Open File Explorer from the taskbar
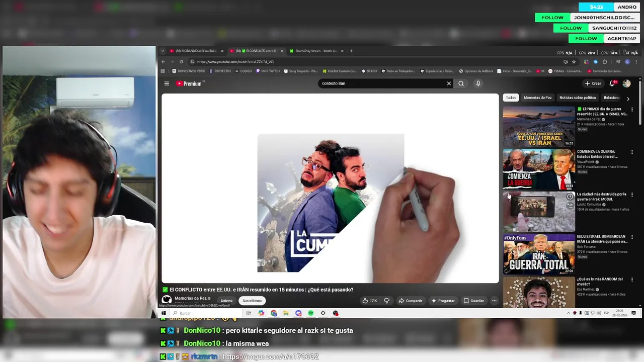 pyautogui.click(x=286, y=313)
